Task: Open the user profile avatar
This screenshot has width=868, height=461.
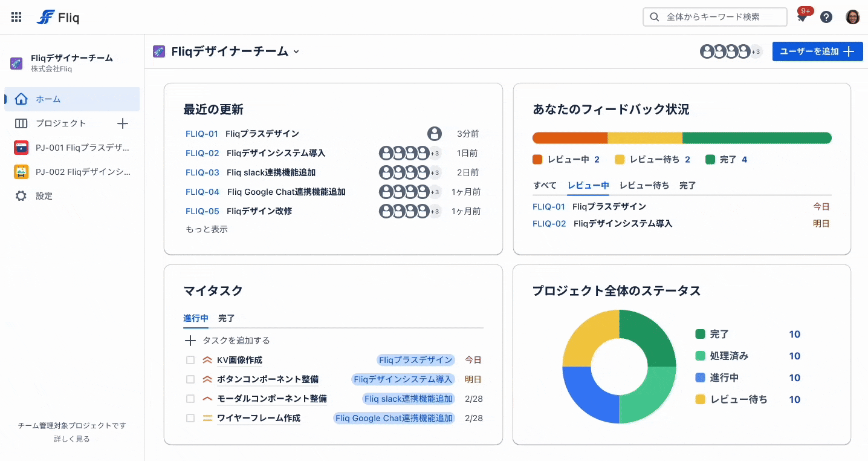Action: 852,17
